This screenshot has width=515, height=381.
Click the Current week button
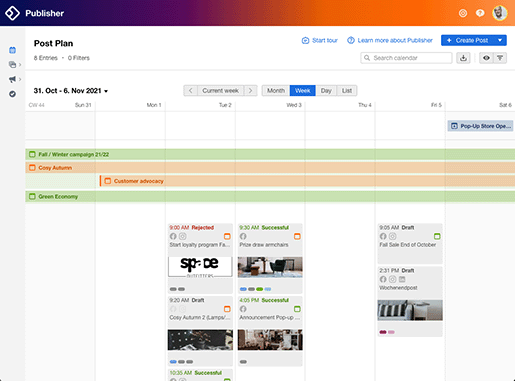(x=220, y=91)
